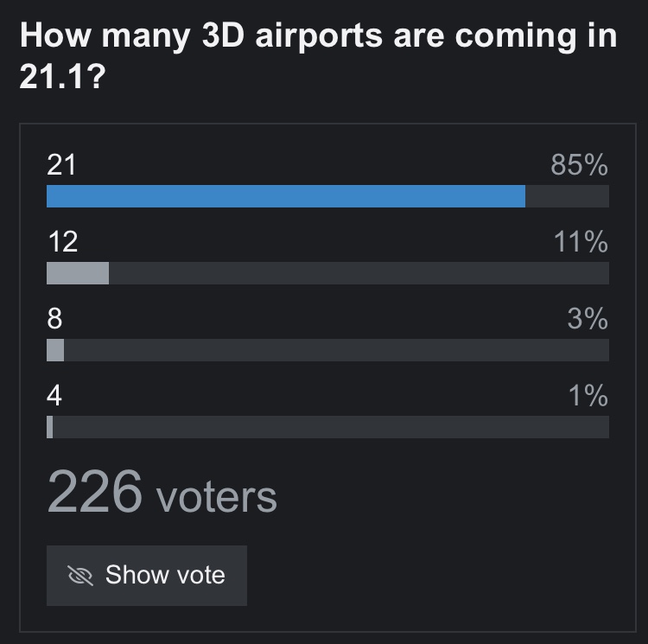Select poll option label 8

pyautogui.click(x=54, y=318)
